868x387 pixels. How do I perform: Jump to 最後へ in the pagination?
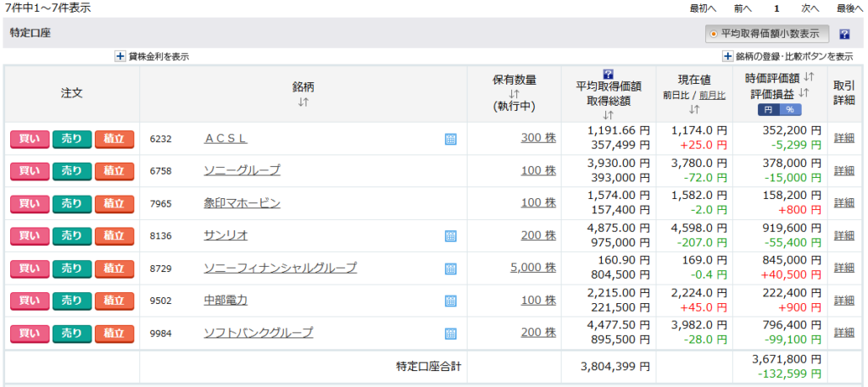coord(849,8)
